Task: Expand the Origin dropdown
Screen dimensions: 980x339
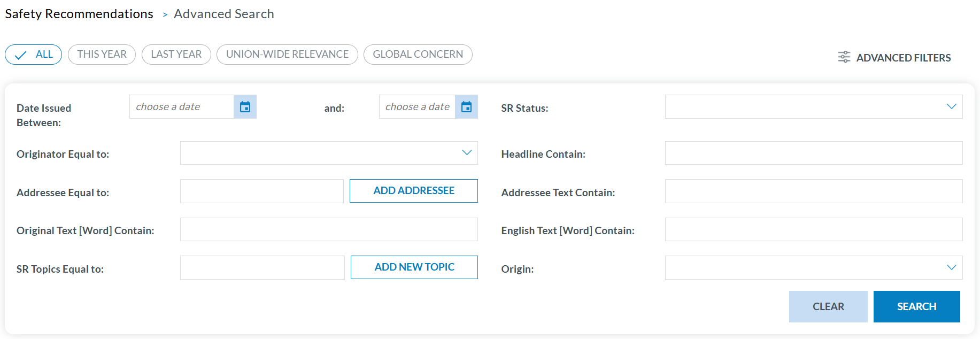Action: click(813, 268)
